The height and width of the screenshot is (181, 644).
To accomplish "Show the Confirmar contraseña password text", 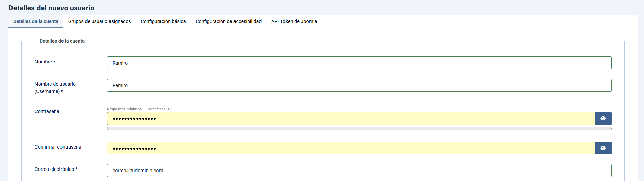I will (603, 148).
